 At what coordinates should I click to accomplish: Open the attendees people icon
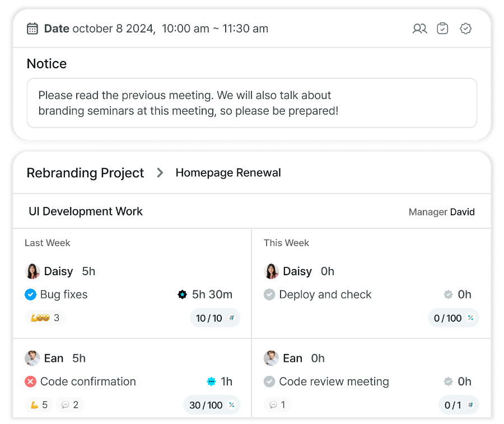point(419,29)
